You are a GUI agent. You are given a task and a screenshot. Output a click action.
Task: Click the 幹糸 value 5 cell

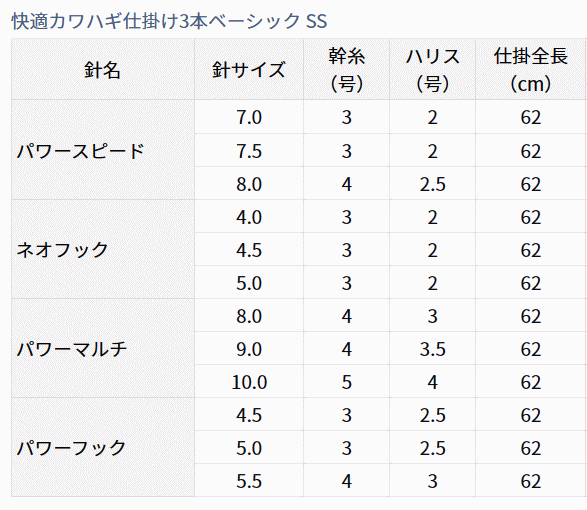click(x=347, y=382)
